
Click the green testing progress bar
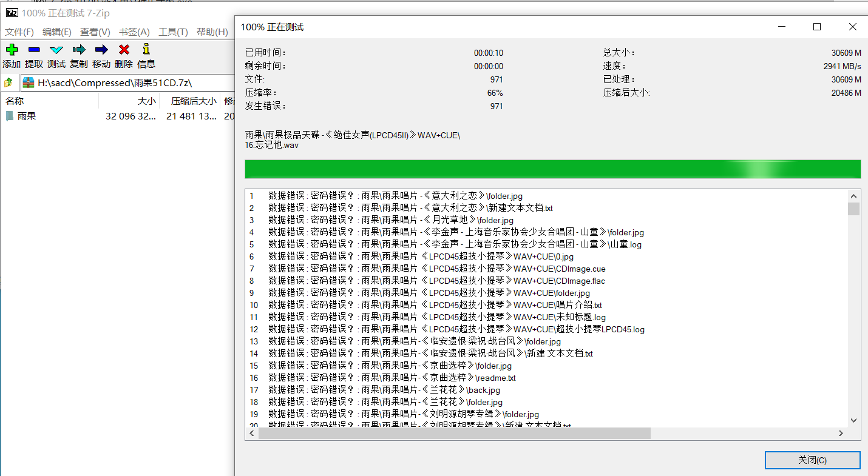[x=552, y=169]
